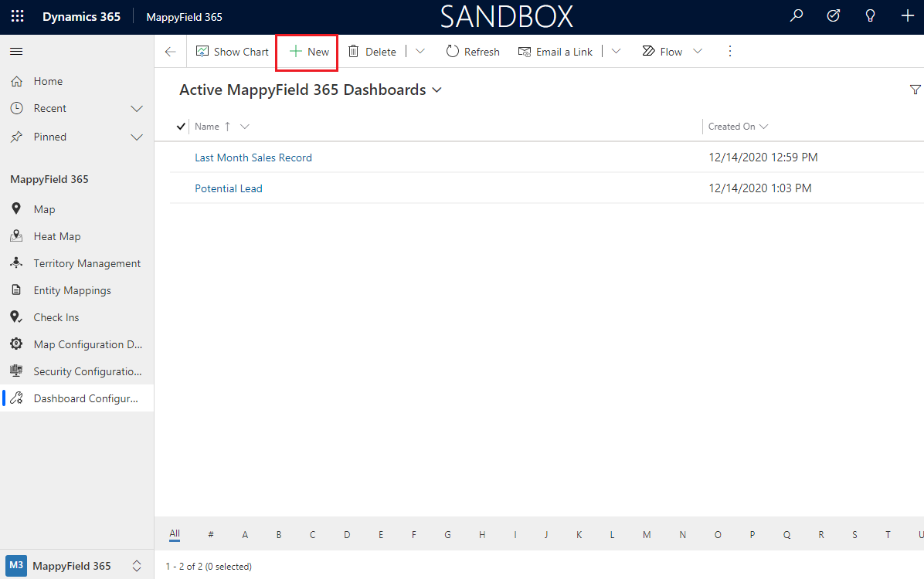
Task: Open Security Configuration in the sidebar
Action: [76, 371]
